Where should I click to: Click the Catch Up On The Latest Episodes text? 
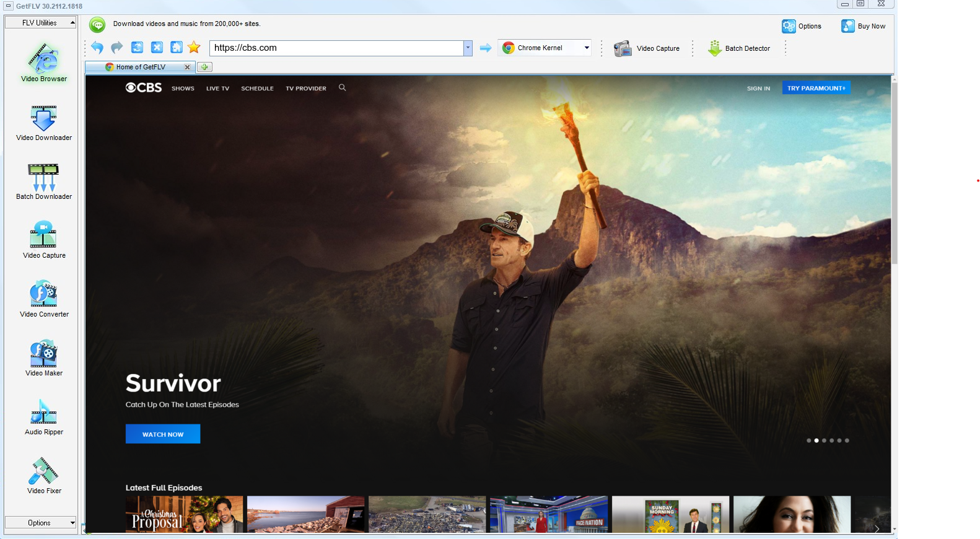182,405
